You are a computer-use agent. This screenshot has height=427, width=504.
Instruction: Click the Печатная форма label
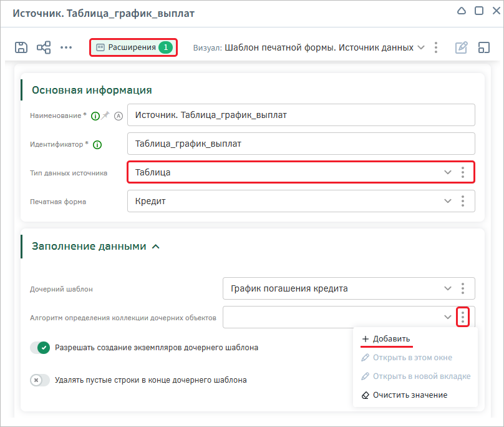[x=58, y=202]
